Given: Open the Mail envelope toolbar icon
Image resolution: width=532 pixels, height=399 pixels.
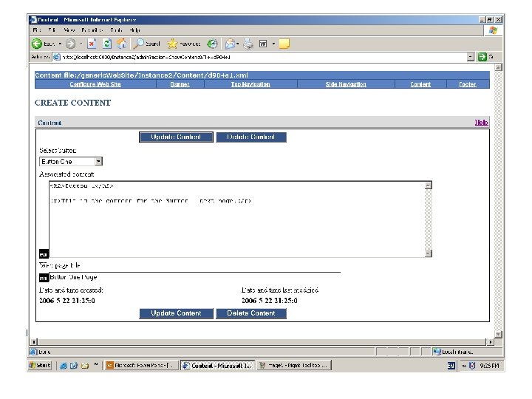Looking at the screenshot, I should click(230, 44).
